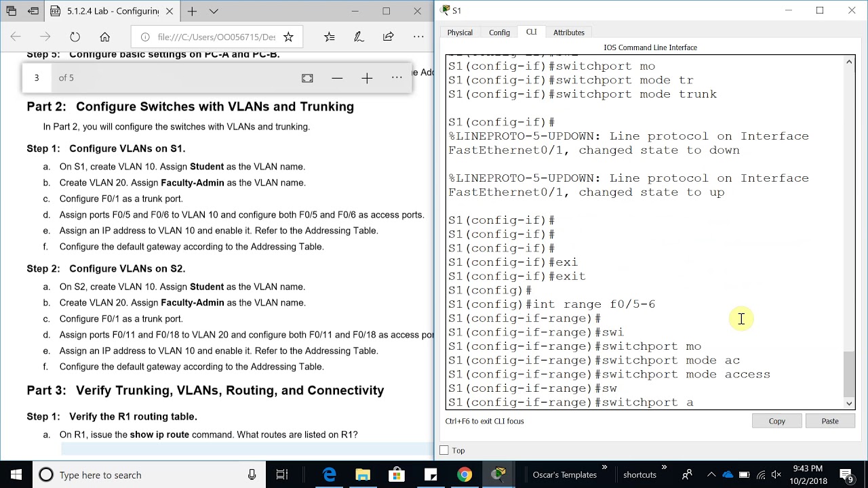Click the CLI scrollbar up arrow

point(849,62)
